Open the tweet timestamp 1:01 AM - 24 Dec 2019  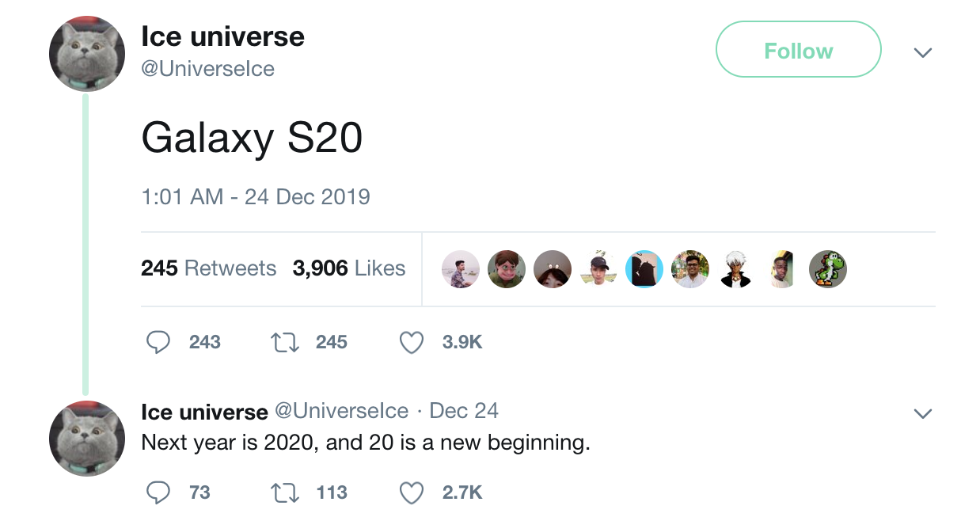pyautogui.click(x=256, y=196)
